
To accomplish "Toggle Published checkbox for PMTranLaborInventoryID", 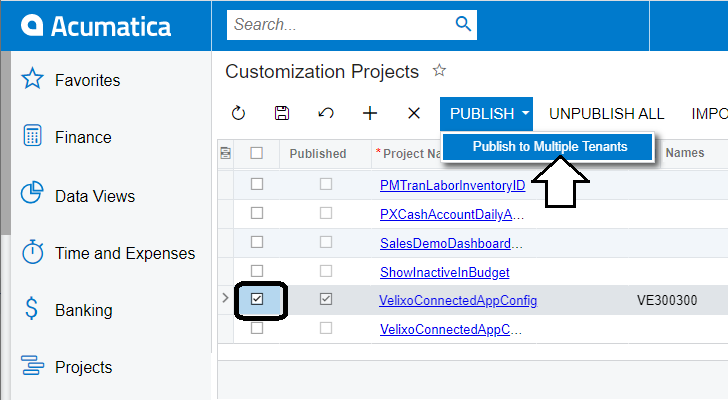I will coord(326,184).
